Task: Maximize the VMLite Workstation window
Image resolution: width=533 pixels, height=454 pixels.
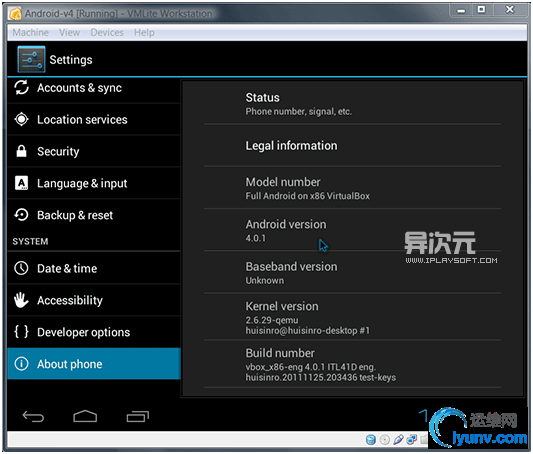Action: (x=481, y=10)
